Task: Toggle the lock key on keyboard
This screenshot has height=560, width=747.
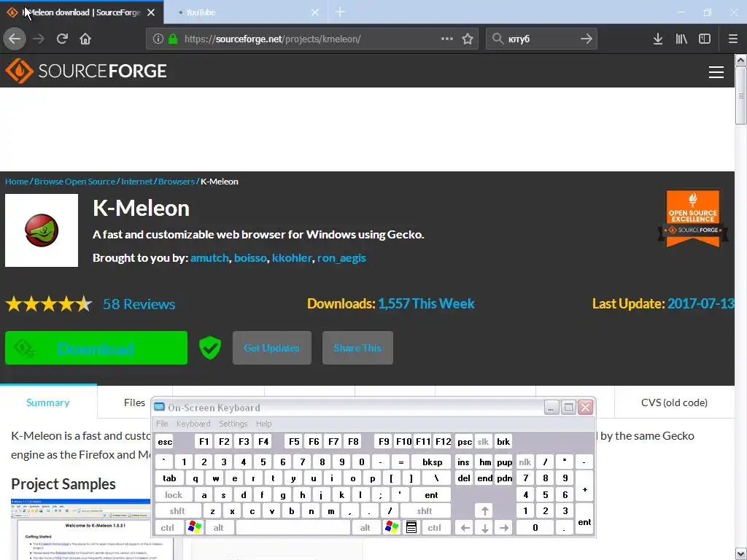Action: coord(174,495)
